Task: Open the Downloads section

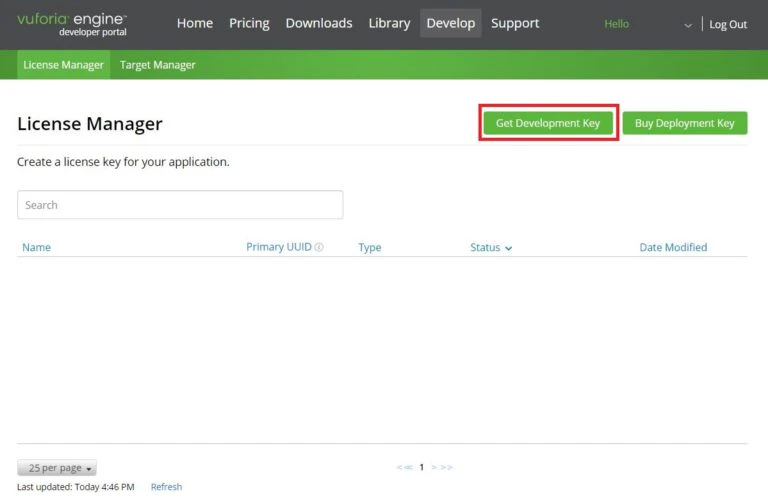Action: (x=319, y=23)
